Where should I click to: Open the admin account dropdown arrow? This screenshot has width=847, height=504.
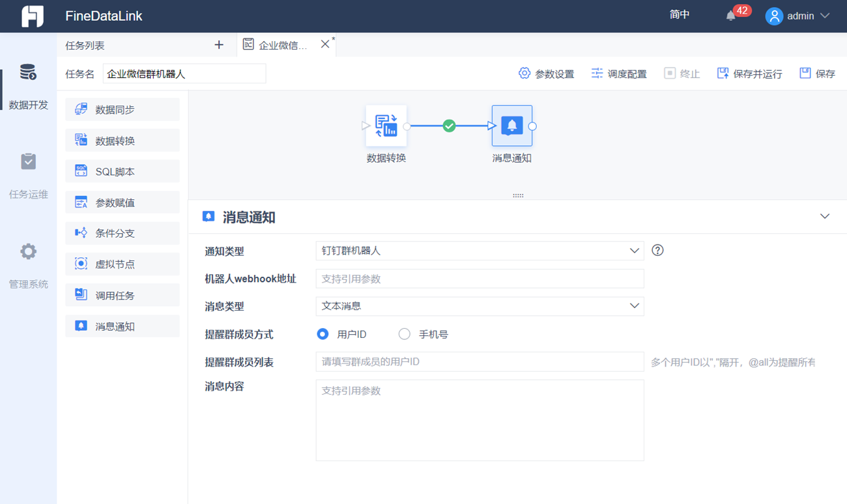tap(825, 16)
